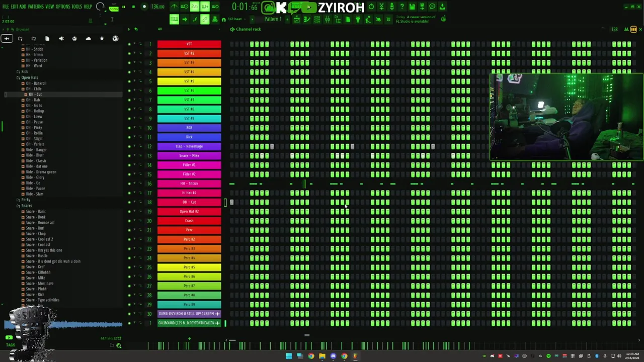Select browser document files tab icon
This screenshot has height=362, width=644.
47,39
